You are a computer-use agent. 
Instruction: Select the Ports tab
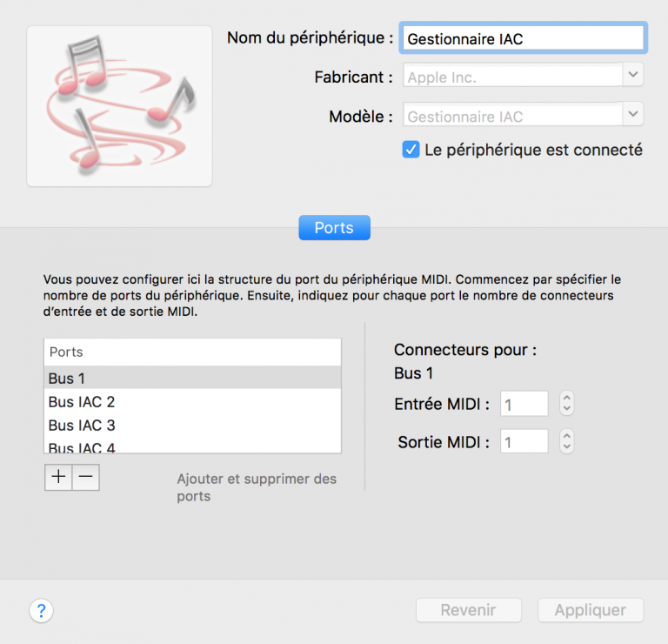click(334, 228)
